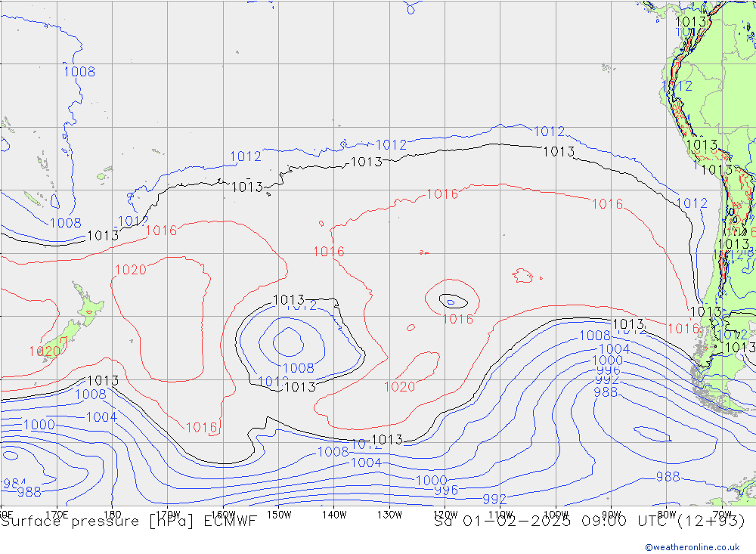Screen dimensions: 756x554
Task: Click the 130W longitude axis label
Action: pyautogui.click(x=390, y=515)
